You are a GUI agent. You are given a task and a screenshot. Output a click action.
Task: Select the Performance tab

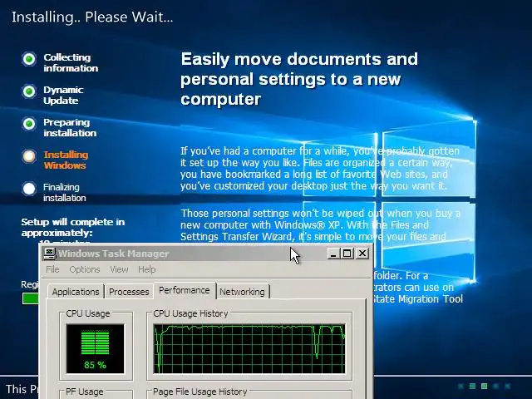[x=185, y=290]
